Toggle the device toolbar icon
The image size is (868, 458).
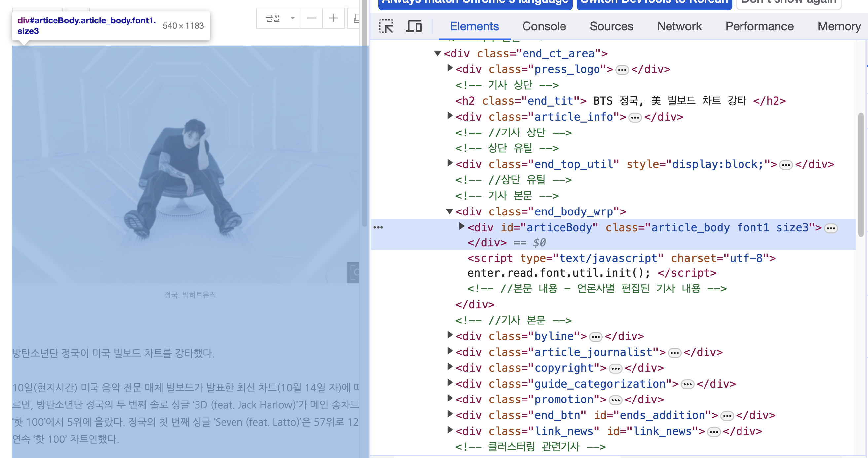(x=414, y=26)
